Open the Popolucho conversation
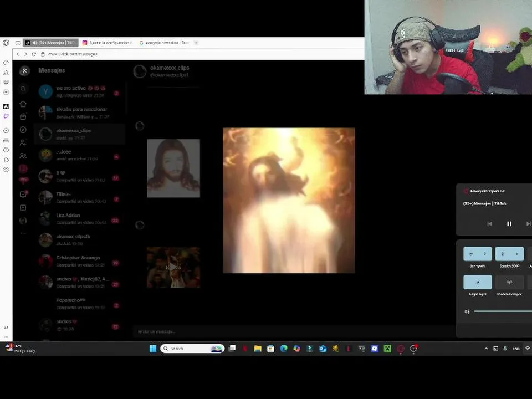 click(79, 304)
